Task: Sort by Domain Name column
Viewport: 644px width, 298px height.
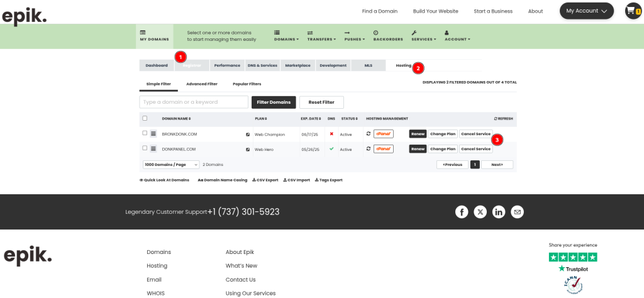Action: pos(176,119)
